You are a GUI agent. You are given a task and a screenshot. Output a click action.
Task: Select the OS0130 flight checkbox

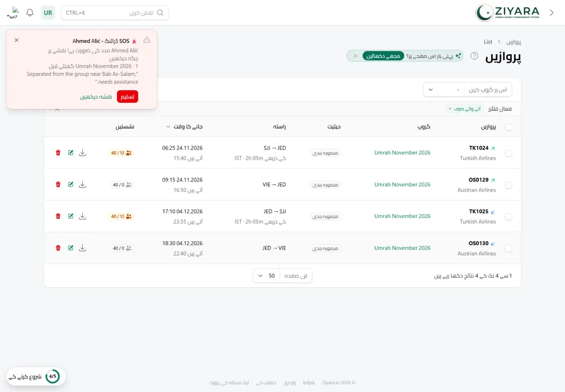[x=508, y=249]
